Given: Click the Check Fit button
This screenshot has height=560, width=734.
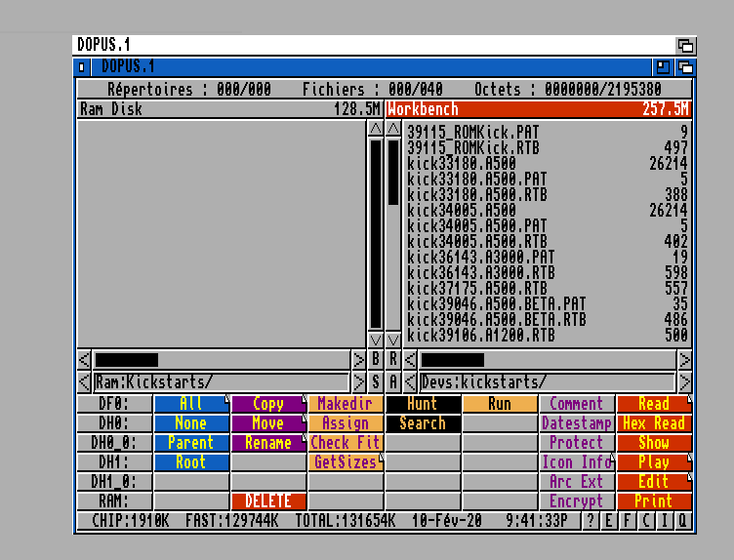Looking at the screenshot, I should point(346,443).
